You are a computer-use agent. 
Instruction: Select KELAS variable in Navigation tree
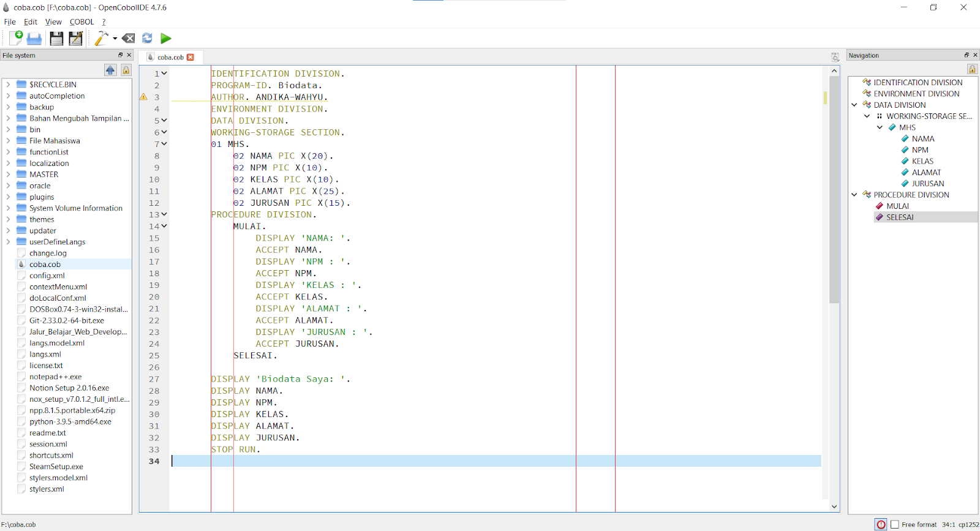(922, 161)
